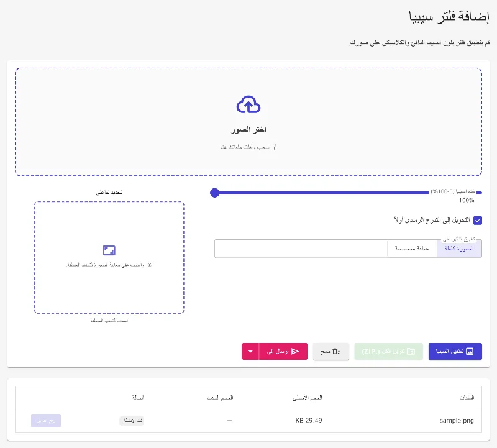Click the إضافة فلتر سيبيا page title

click(449, 16)
